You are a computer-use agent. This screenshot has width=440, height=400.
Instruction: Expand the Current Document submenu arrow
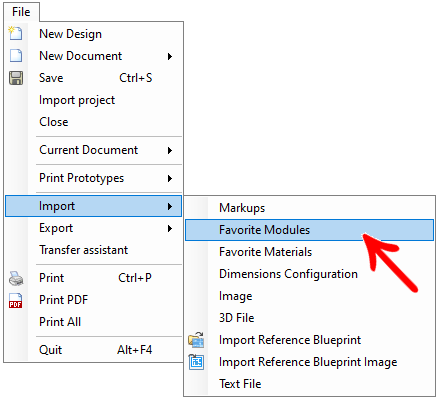pyautogui.click(x=170, y=150)
